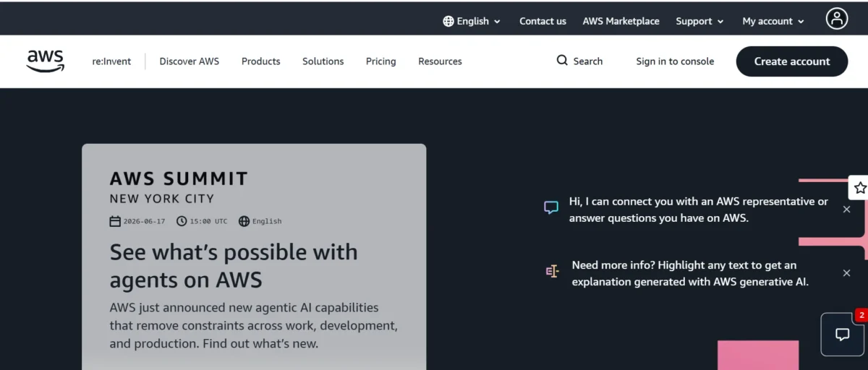Open the Solutions menu
The image size is (868, 370).
tap(323, 61)
